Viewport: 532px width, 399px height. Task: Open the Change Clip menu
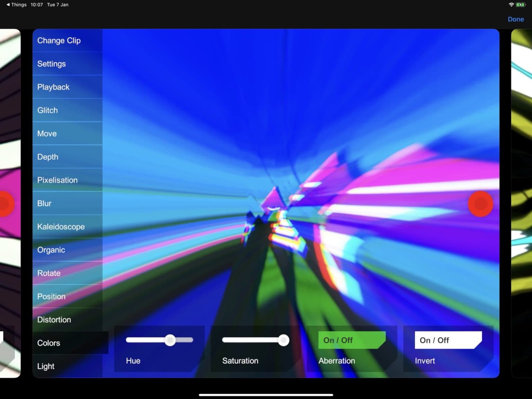click(59, 41)
